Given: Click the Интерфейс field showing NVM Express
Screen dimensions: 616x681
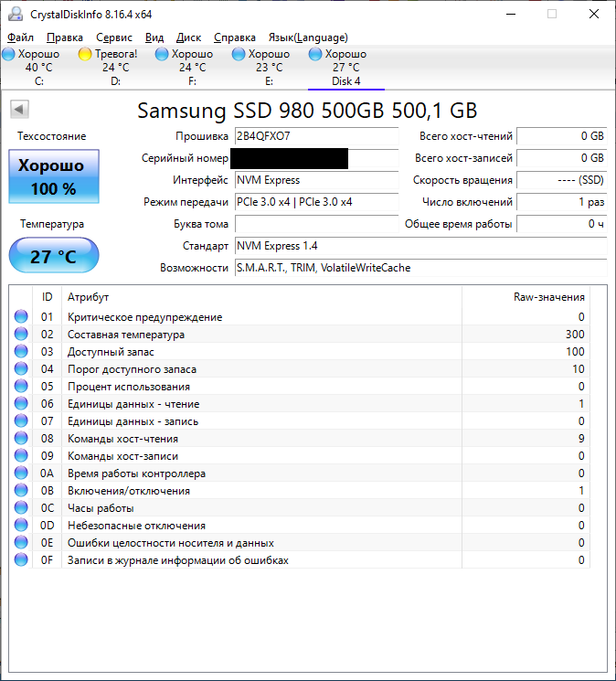Looking at the screenshot, I should (316, 180).
